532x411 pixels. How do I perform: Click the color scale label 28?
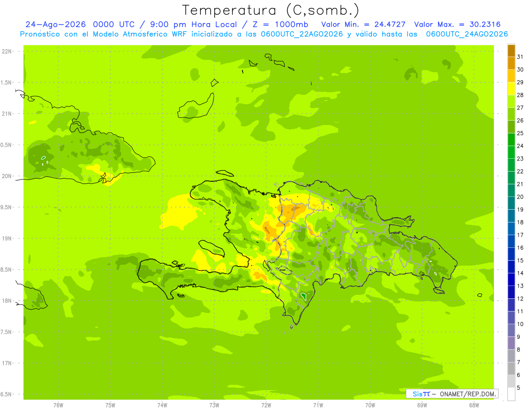(x=520, y=95)
